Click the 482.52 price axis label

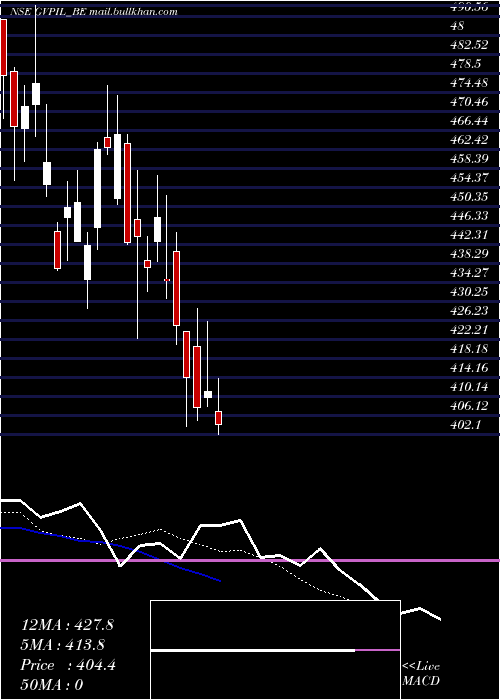coord(471,45)
